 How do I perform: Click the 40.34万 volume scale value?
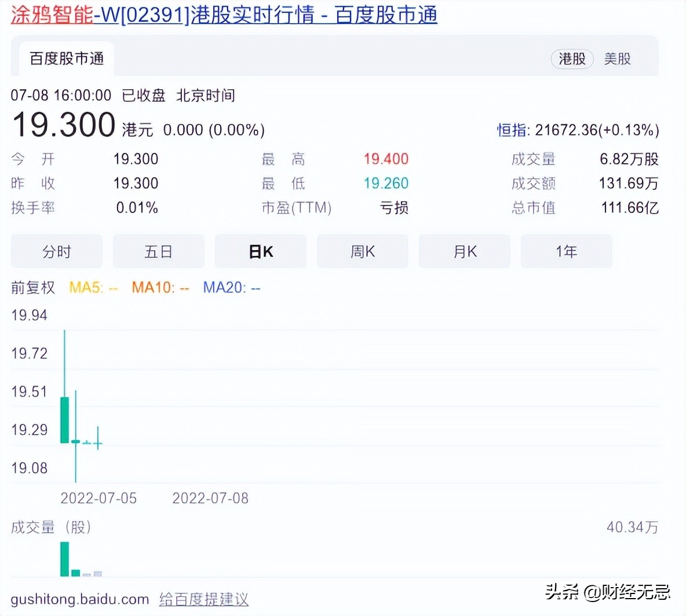pos(633,527)
